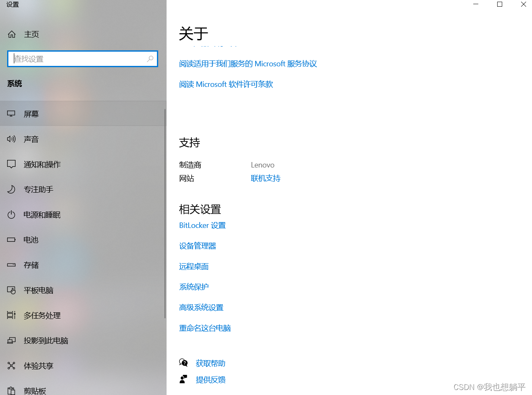
Task: Open BitLocker 设置
Action: pyautogui.click(x=202, y=225)
